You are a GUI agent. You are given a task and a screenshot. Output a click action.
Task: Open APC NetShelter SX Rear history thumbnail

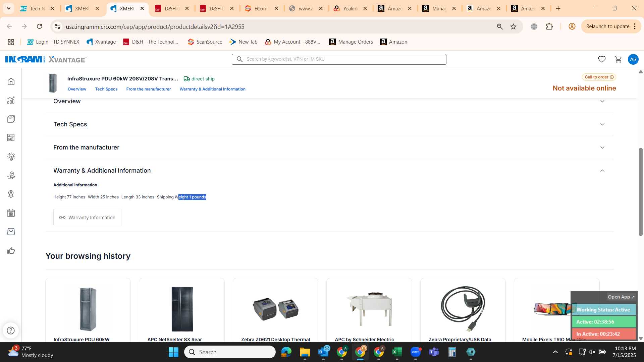tap(182, 309)
